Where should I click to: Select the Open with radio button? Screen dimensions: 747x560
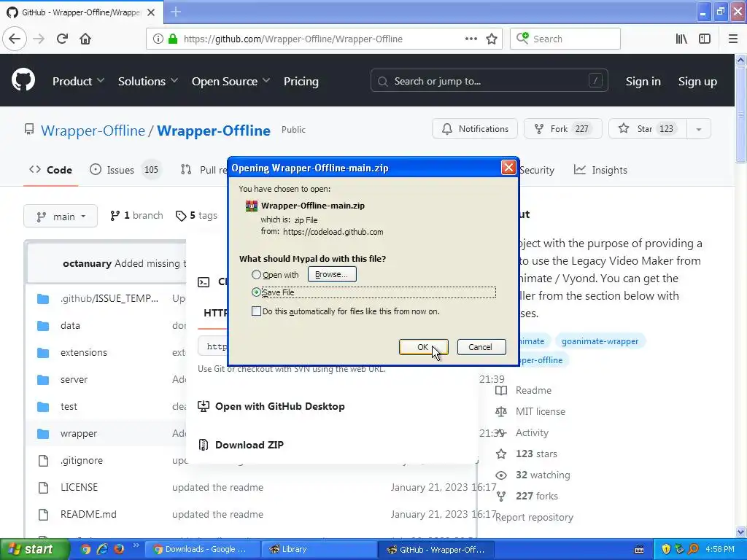point(256,275)
